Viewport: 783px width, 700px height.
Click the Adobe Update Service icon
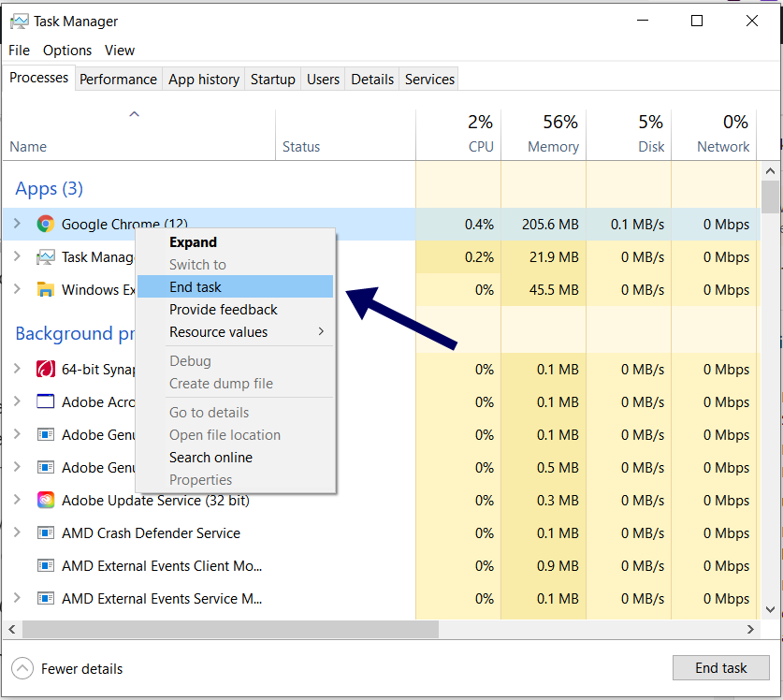click(x=46, y=500)
